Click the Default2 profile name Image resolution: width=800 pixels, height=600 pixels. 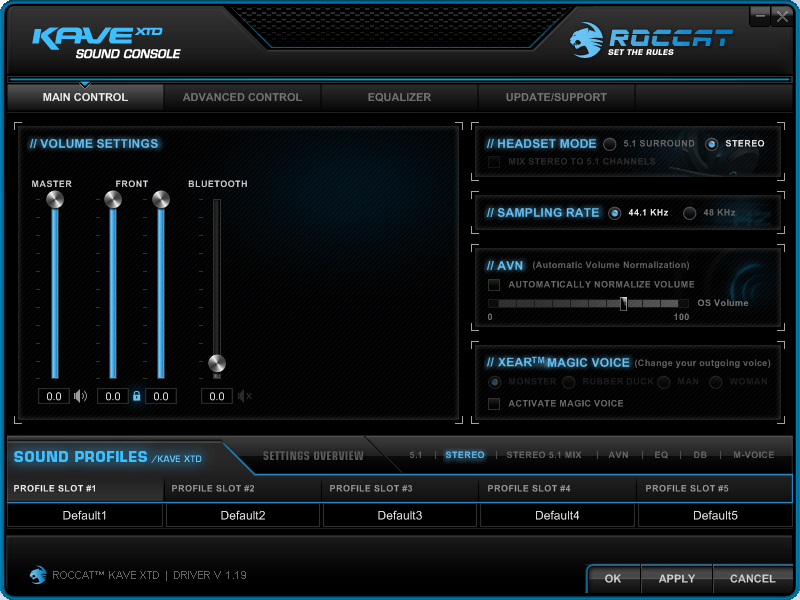243,515
